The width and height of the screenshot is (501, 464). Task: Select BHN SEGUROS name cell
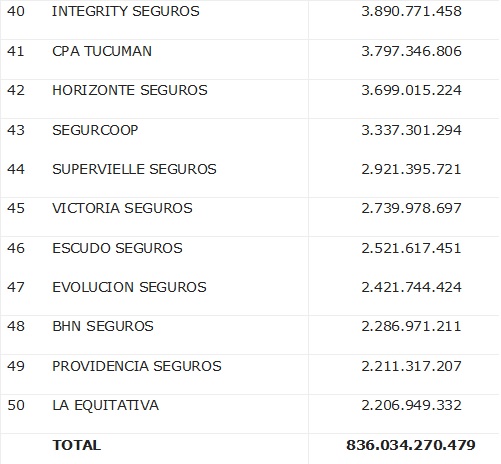pos(103,326)
